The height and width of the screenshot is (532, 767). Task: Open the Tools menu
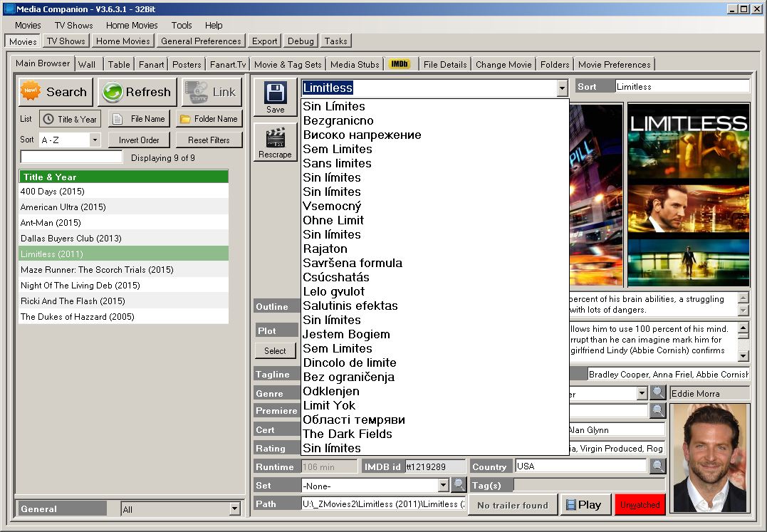click(x=182, y=26)
